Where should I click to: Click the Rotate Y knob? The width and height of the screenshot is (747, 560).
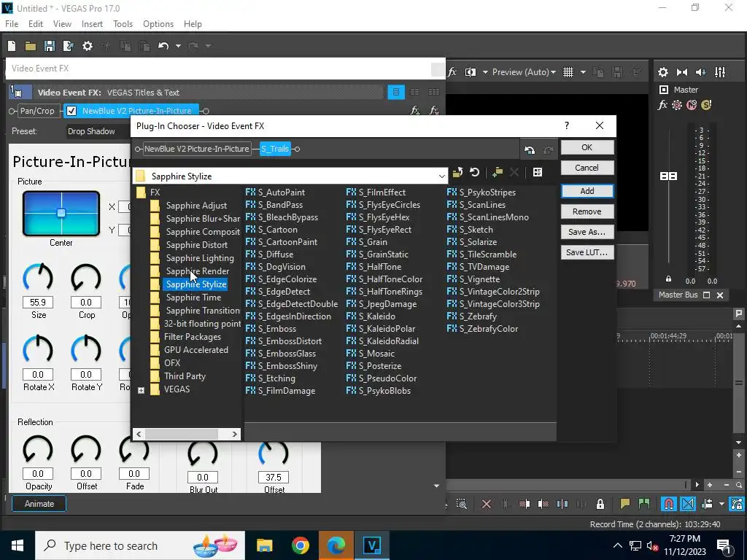tap(86, 349)
